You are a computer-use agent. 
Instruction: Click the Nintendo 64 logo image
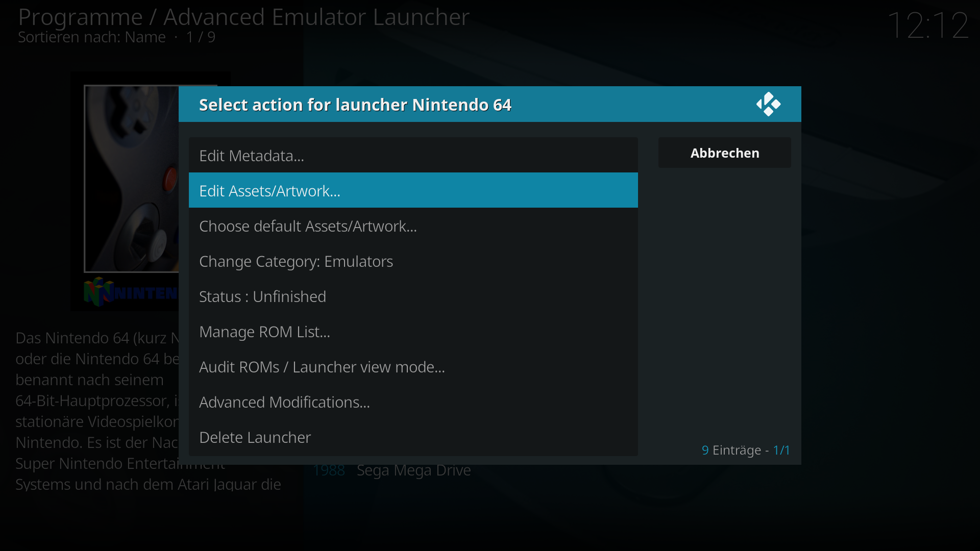131,292
